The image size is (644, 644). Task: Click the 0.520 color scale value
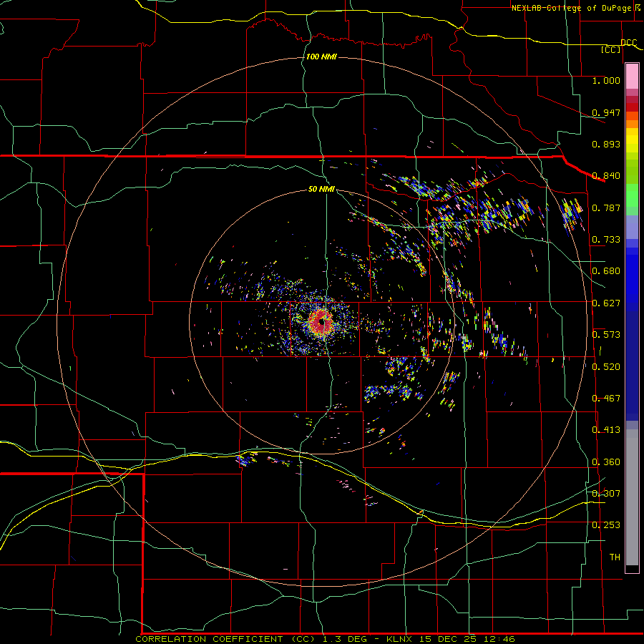tap(606, 367)
